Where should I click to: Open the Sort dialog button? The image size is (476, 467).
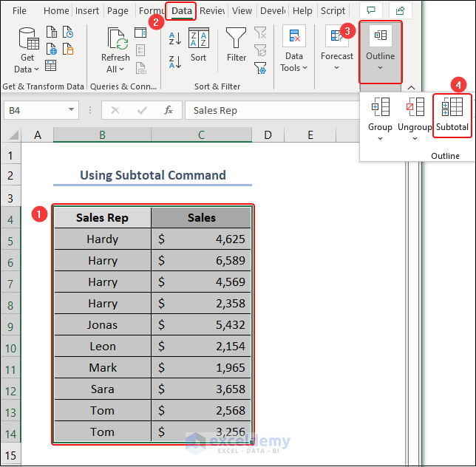[x=198, y=44]
